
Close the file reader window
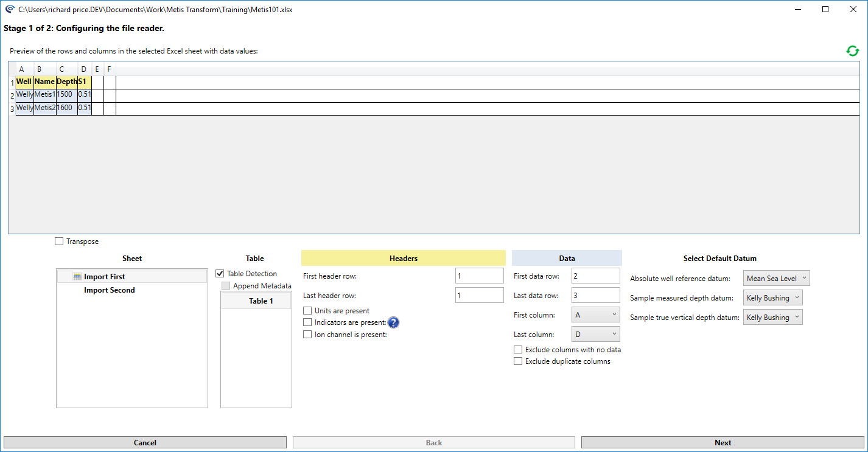pos(853,9)
